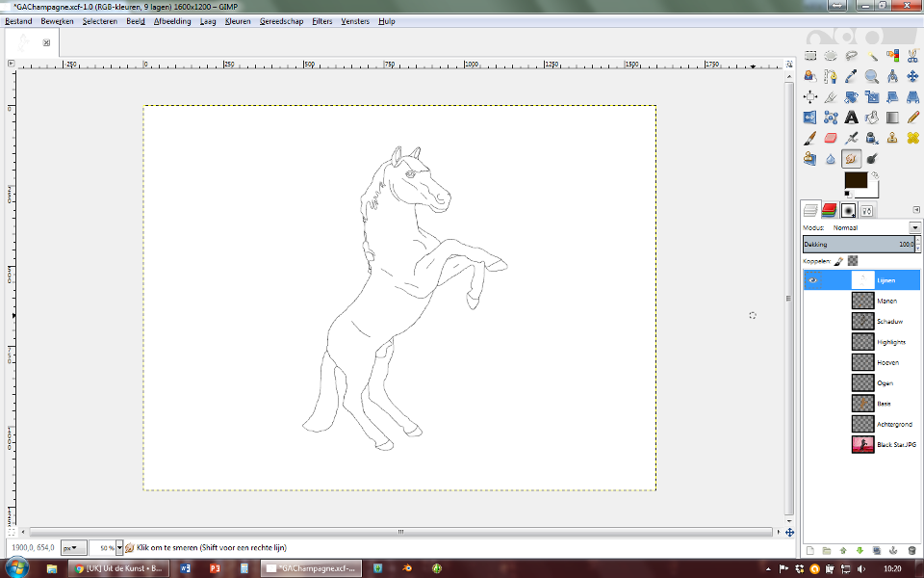The image size is (924, 578).
Task: Hide the Lijnen layer with eye icon
Action: pyautogui.click(x=812, y=280)
